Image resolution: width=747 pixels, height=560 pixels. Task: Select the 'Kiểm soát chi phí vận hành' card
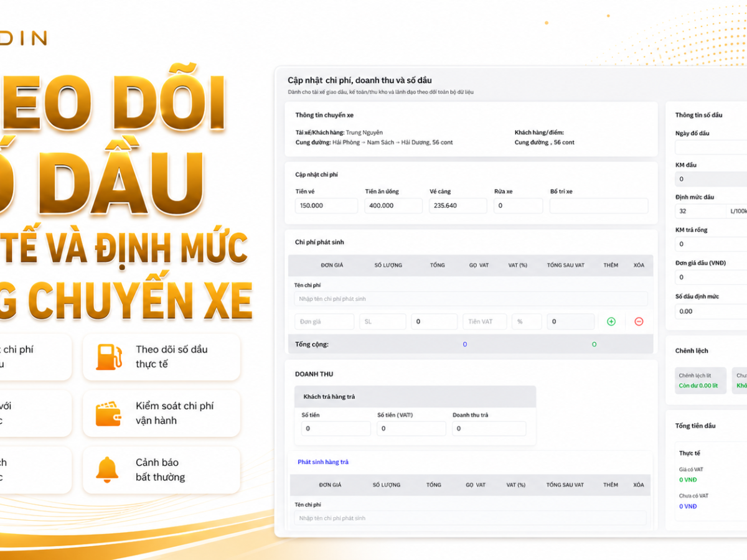point(161,413)
